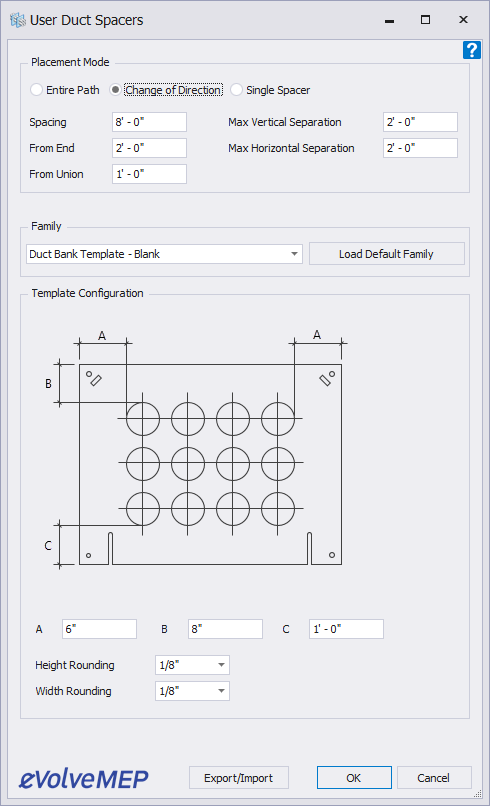Confirm with the OK button
The height and width of the screenshot is (806, 490).
(x=354, y=778)
